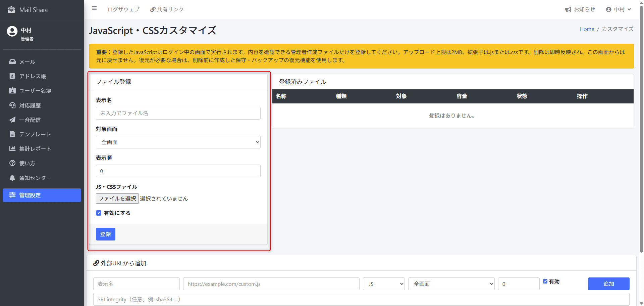Open the アドレス帳 menu item
Viewport: 644px width, 306px height.
(42, 76)
